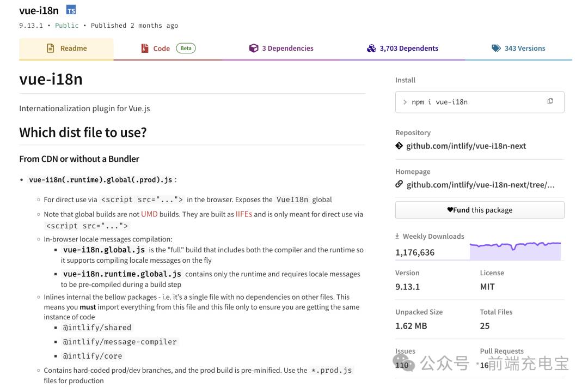Switch to the 343 Versions tab

click(x=518, y=48)
